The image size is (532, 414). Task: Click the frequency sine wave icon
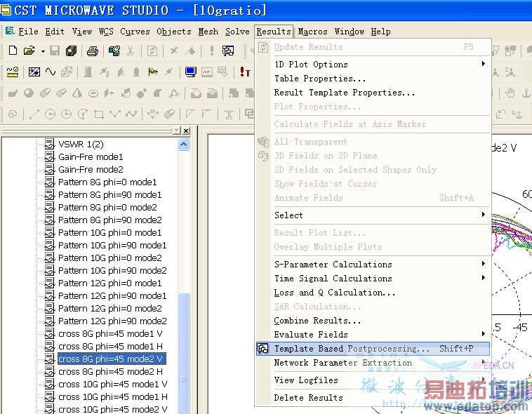pyautogui.click(x=51, y=72)
